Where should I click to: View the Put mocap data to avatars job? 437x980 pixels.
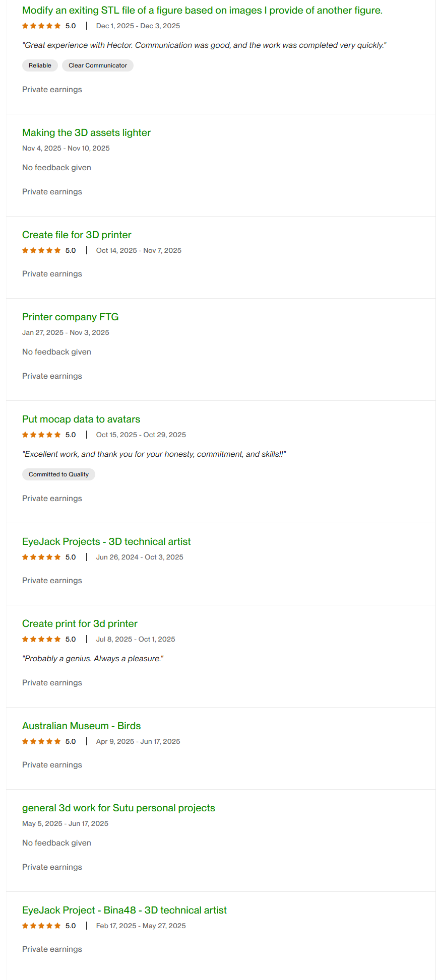click(81, 419)
